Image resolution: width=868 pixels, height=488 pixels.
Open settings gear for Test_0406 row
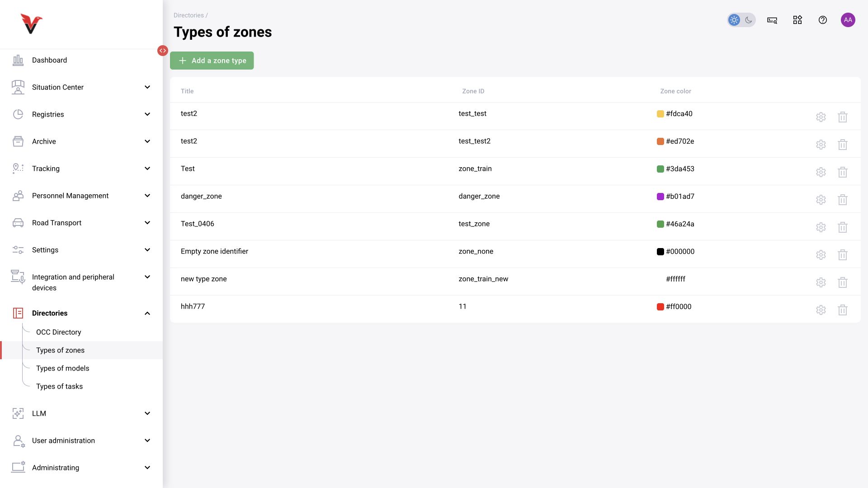(821, 227)
